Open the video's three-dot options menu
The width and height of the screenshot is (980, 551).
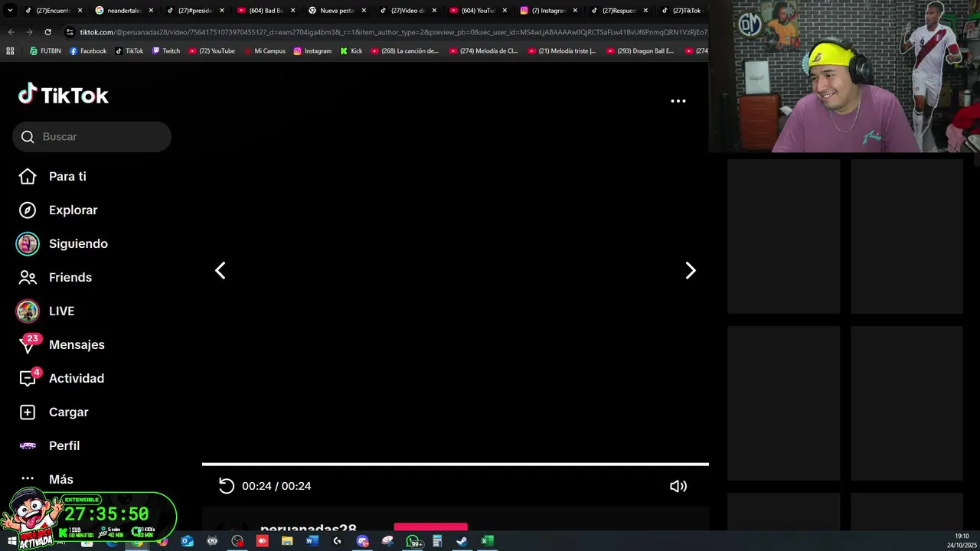point(678,101)
